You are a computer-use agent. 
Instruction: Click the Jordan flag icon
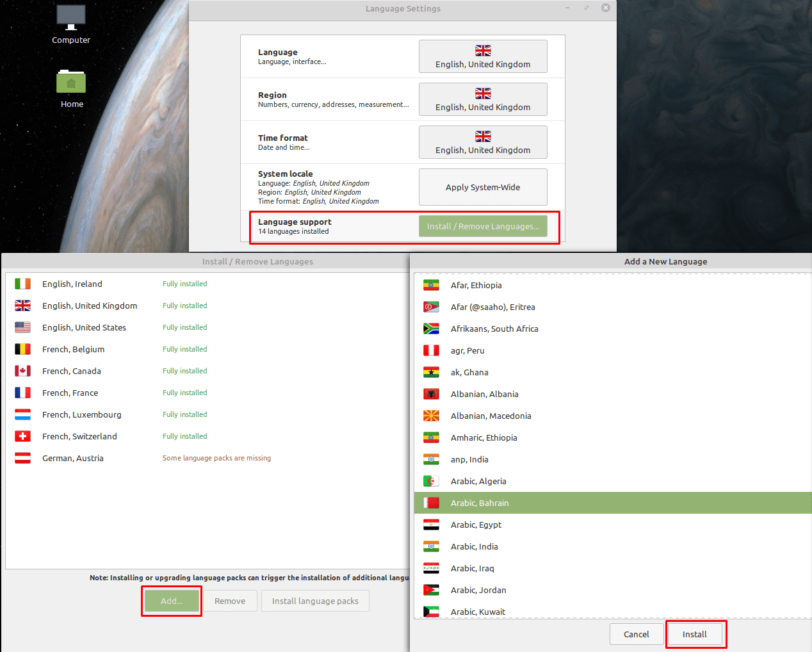click(x=432, y=590)
